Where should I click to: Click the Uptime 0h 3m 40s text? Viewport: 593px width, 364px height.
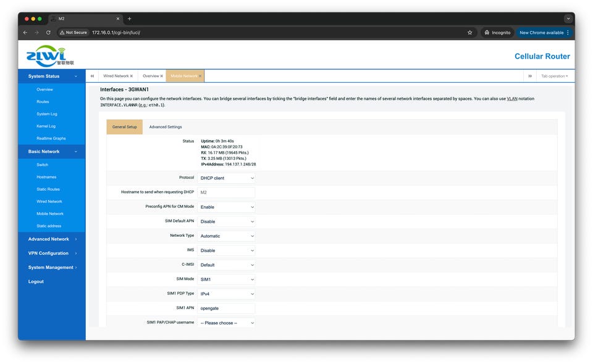(x=217, y=141)
